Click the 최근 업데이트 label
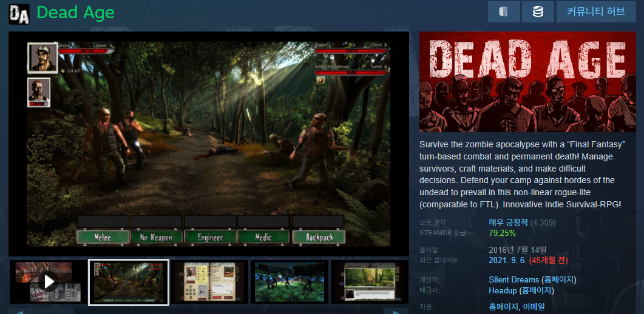The height and width of the screenshot is (314, 644). click(x=439, y=260)
